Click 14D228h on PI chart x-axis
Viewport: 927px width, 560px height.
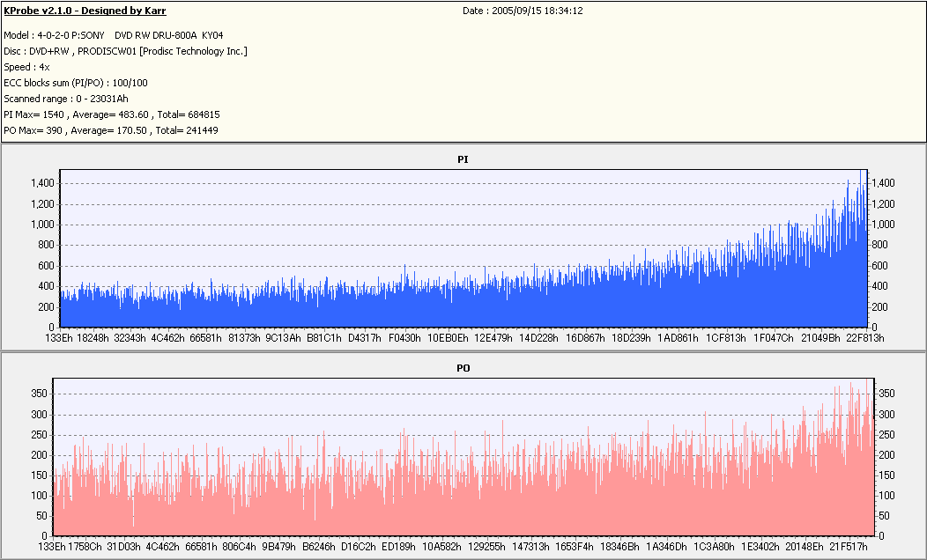coord(538,338)
